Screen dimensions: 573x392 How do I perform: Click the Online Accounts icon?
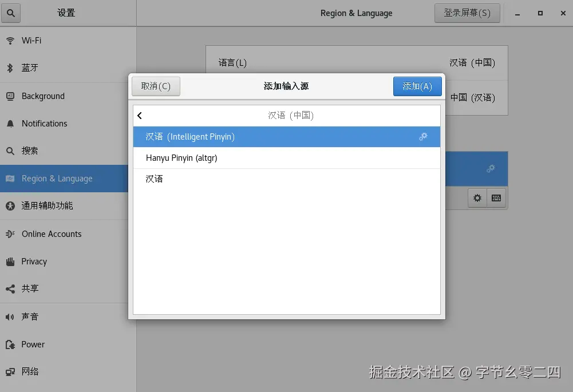(10, 234)
